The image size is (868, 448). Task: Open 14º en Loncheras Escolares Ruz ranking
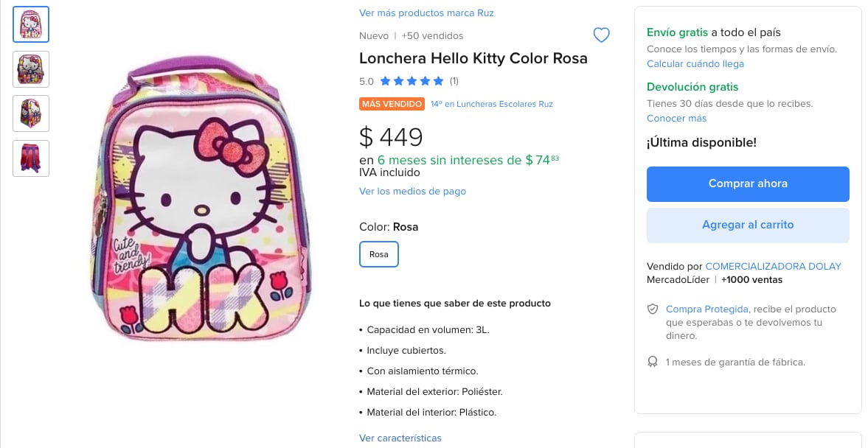491,104
